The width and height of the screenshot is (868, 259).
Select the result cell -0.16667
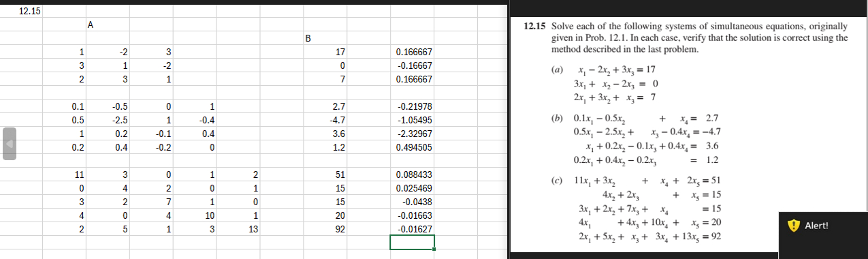[x=413, y=65]
